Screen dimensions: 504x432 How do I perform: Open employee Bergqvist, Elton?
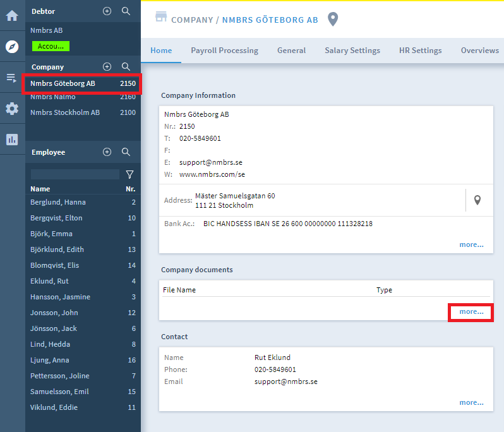[83, 218]
